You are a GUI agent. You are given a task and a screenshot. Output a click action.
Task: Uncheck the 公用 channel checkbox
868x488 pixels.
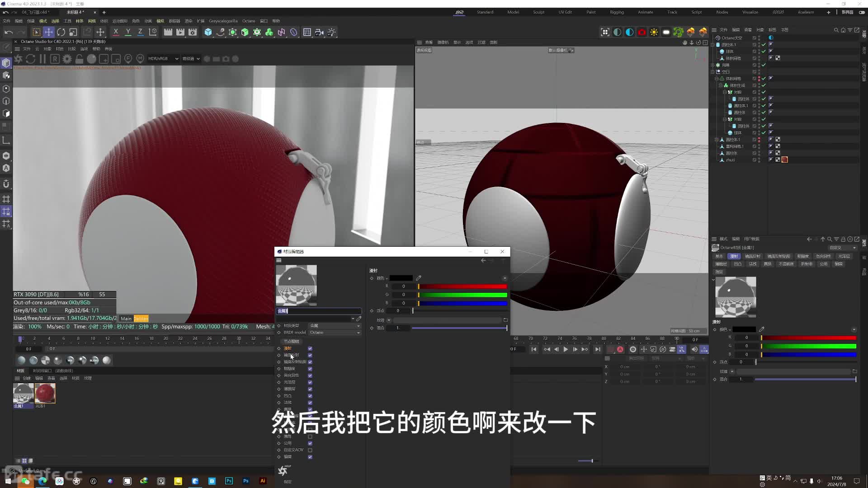(x=310, y=443)
